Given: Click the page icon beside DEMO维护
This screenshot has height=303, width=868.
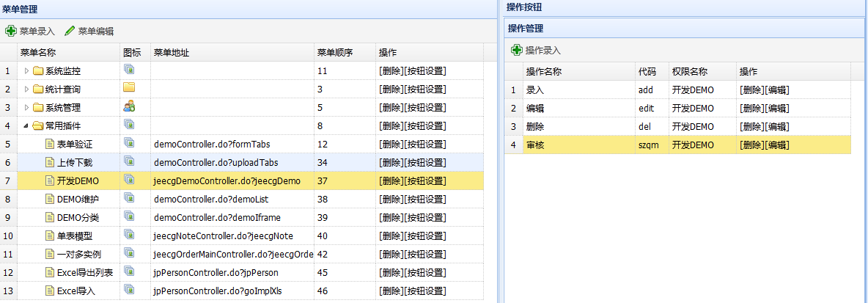Looking at the screenshot, I should coord(50,199).
